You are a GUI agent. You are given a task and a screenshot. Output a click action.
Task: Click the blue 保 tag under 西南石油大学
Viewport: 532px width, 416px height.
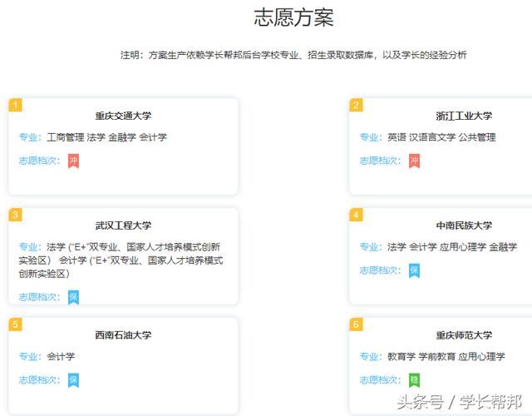click(73, 380)
